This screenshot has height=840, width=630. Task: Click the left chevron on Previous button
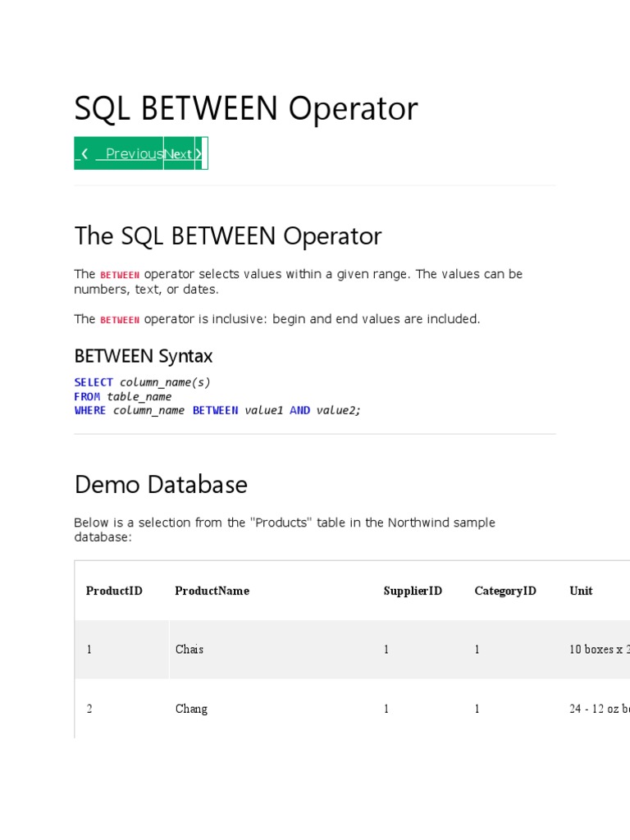(x=84, y=153)
